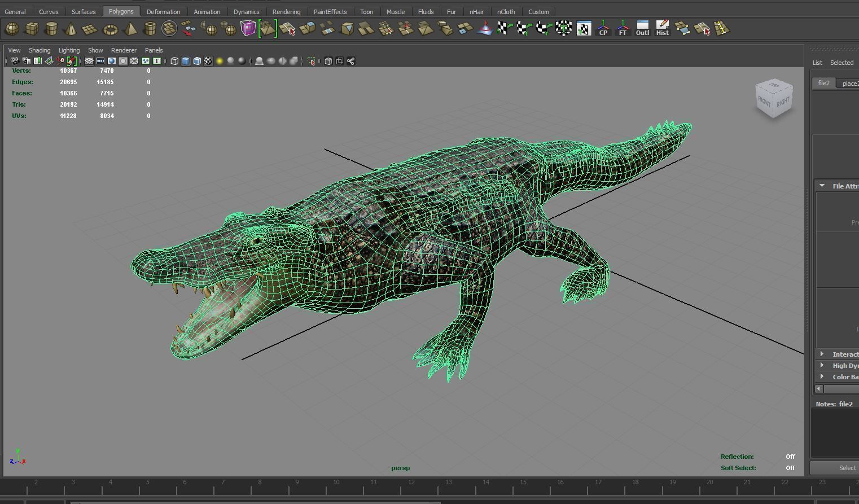Create a polygon cone from the shelf
Image resolution: width=859 pixels, height=504 pixels.
[x=71, y=28]
